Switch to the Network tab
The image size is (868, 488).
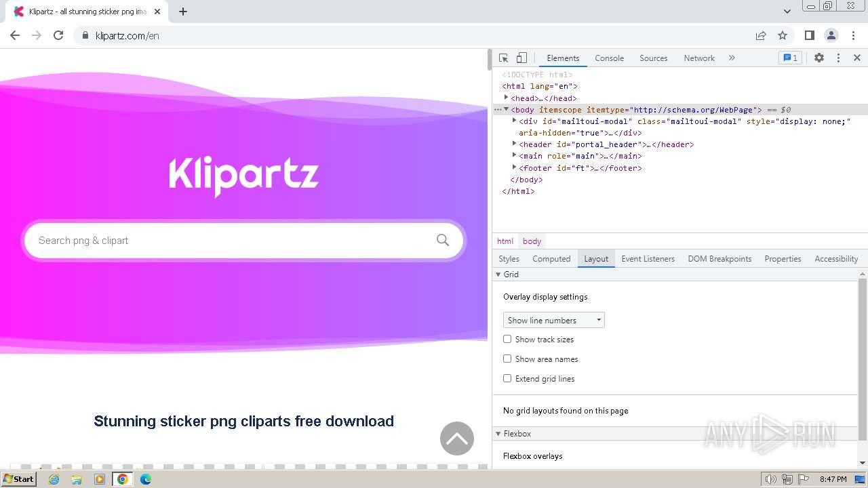(699, 58)
